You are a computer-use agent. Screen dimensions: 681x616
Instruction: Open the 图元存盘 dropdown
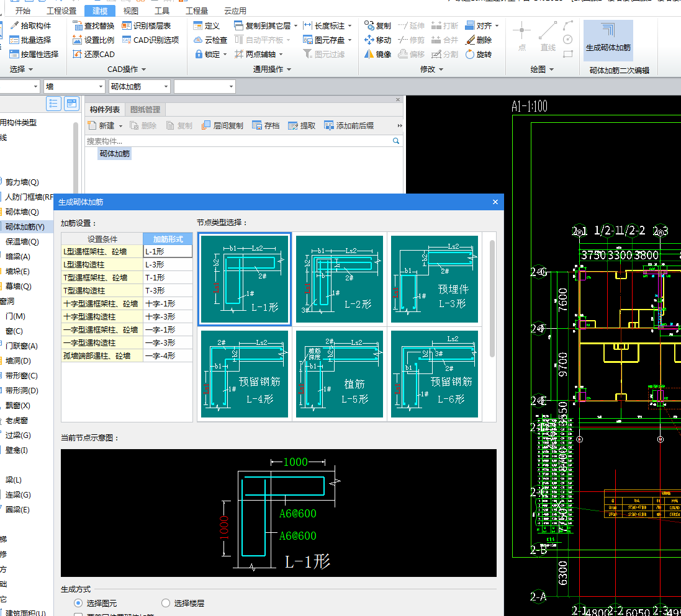(x=350, y=40)
